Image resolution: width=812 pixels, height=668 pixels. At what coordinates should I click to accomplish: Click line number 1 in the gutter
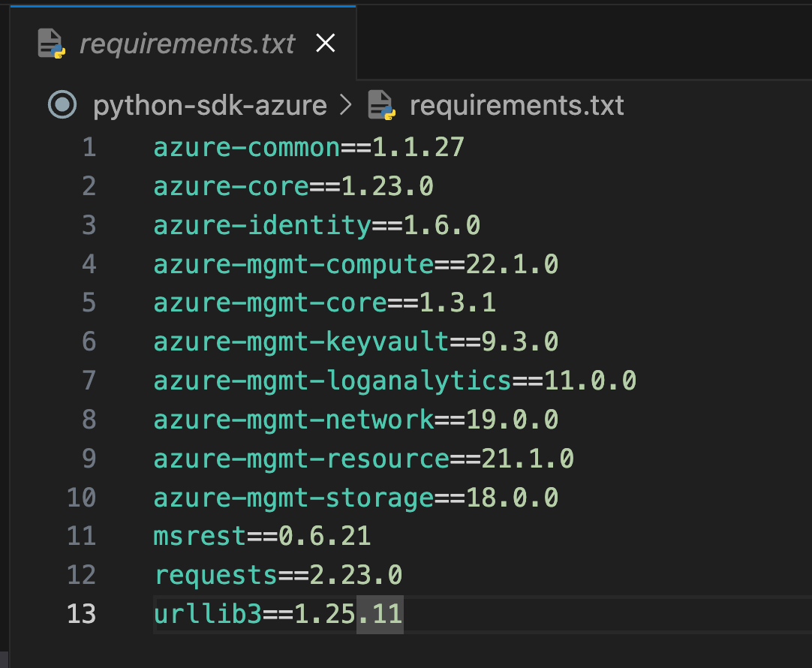[89, 147]
